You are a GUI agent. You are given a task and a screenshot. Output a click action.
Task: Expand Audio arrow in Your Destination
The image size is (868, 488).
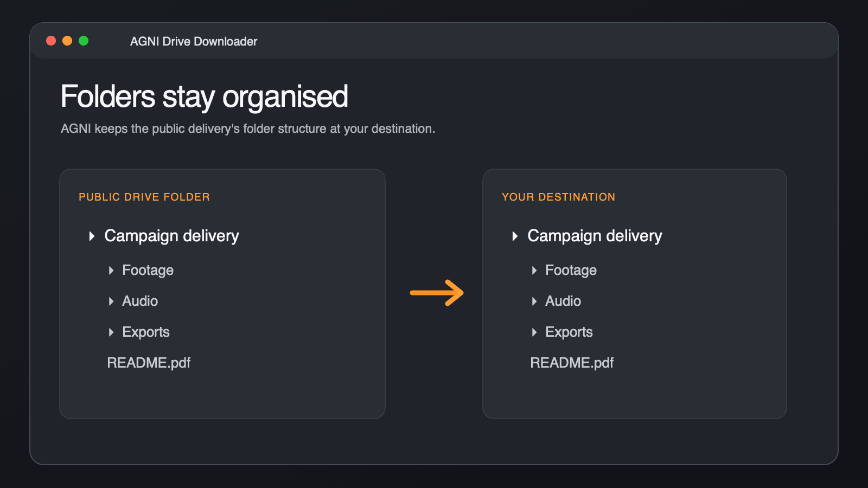(534, 301)
